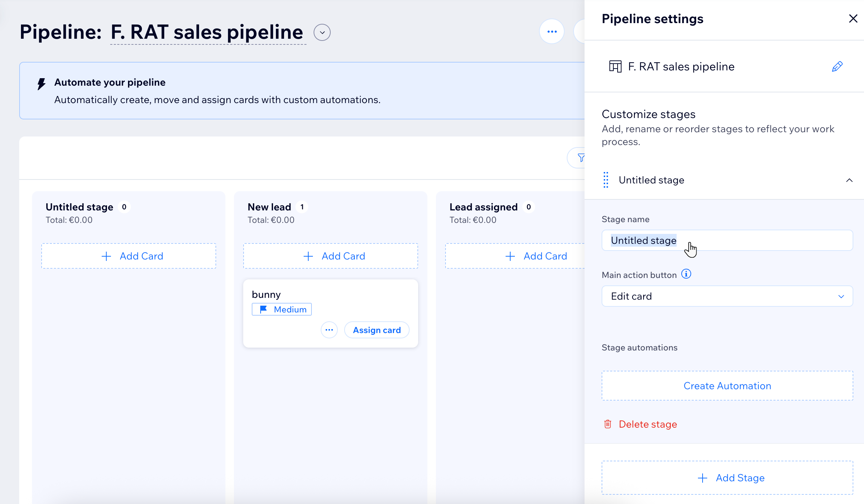
Task: Open the card filter funnel icon
Action: coord(581,157)
